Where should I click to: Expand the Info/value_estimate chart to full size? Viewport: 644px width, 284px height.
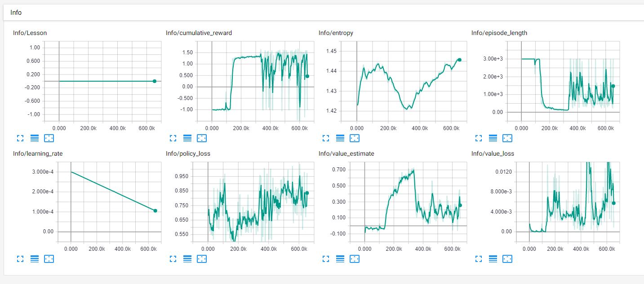click(x=325, y=259)
